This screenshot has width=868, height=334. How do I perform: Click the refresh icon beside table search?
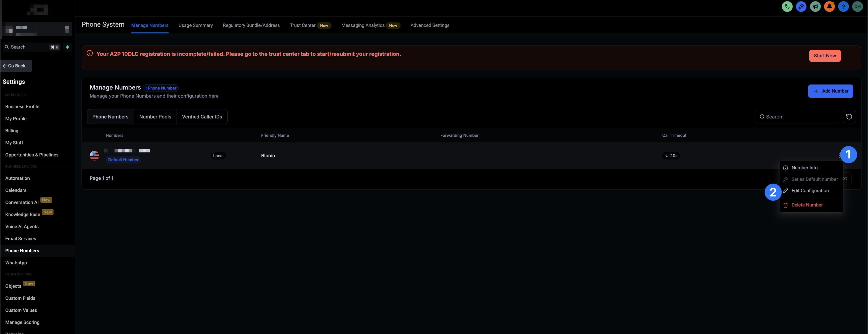(849, 117)
